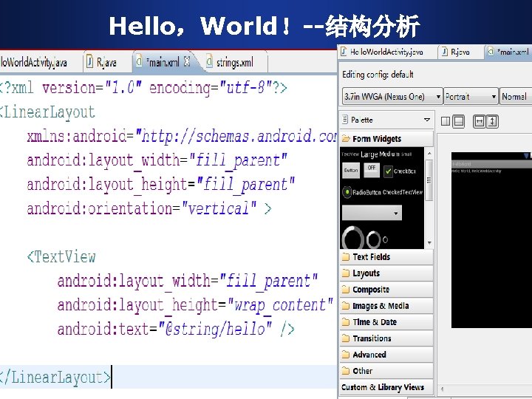Click the strings.xml file icon on its tab

click(209, 61)
